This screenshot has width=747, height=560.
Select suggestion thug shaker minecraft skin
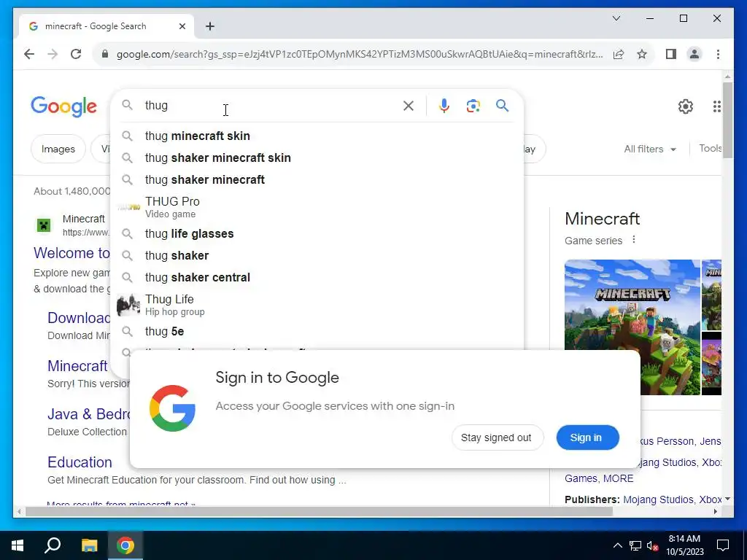[317, 158]
